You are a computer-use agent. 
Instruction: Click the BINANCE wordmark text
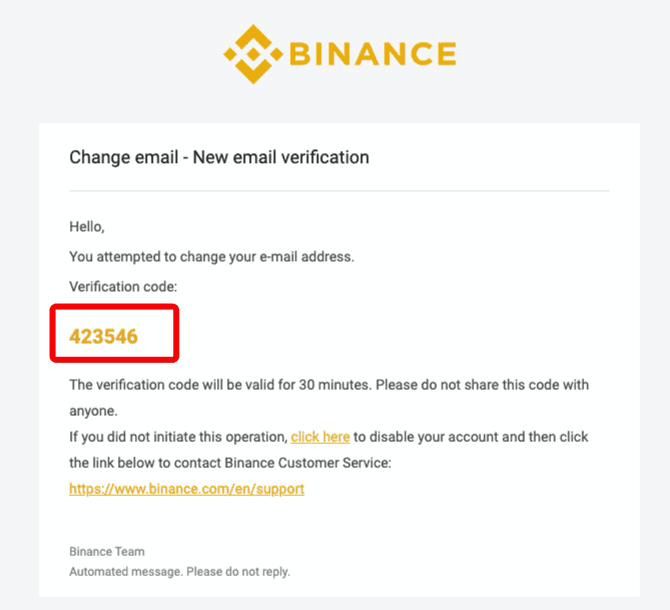(x=373, y=54)
